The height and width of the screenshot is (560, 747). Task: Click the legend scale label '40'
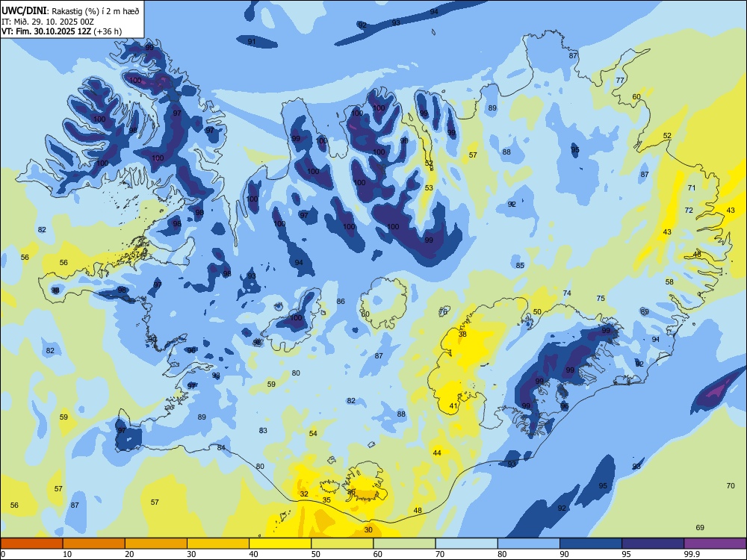253,554
